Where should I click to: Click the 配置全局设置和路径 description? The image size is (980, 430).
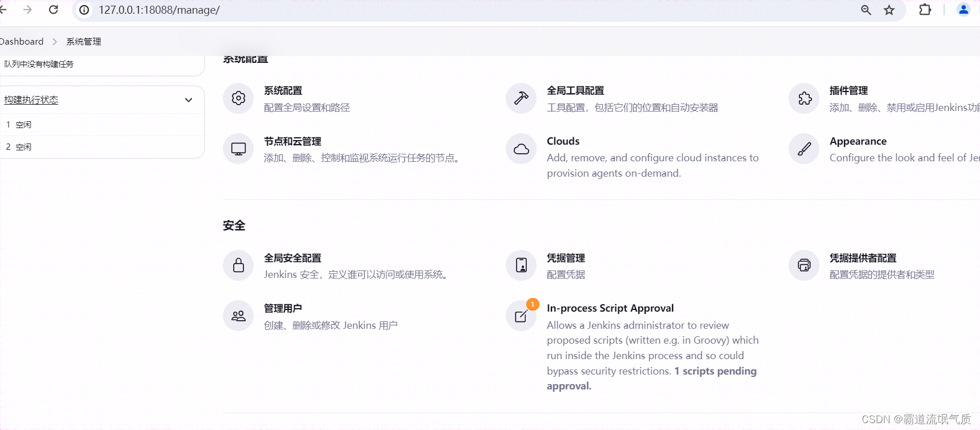(307, 107)
